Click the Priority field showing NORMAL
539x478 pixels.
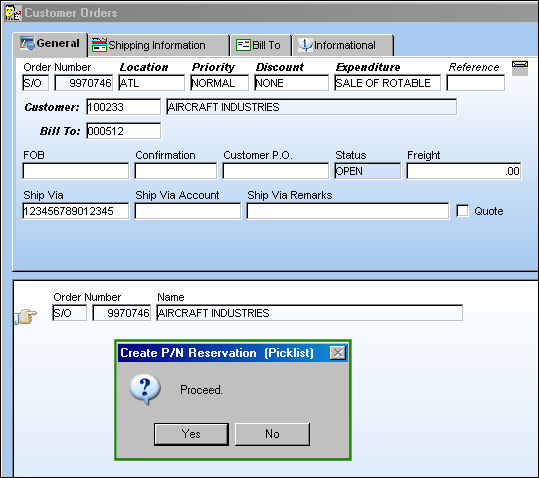(219, 83)
